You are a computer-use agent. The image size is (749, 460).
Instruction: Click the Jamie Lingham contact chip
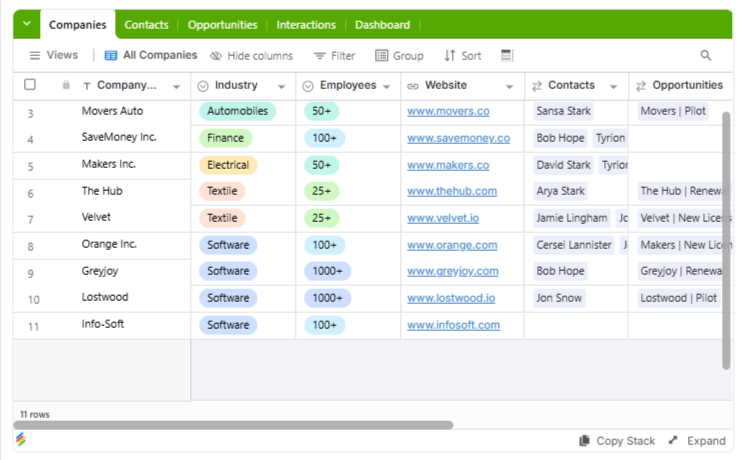(x=571, y=218)
